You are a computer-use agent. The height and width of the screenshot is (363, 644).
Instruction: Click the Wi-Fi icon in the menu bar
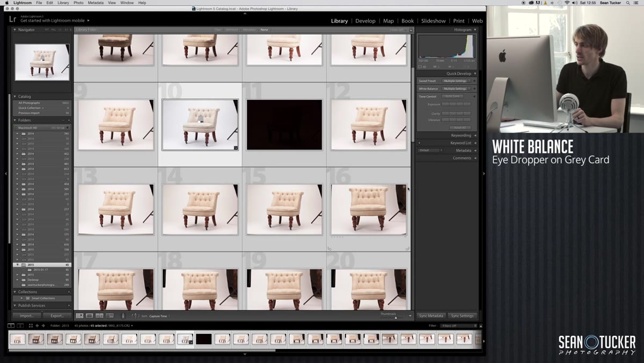pos(567,3)
